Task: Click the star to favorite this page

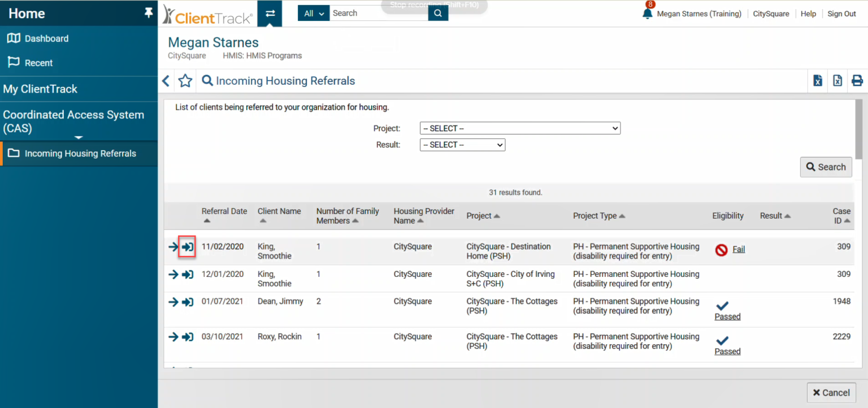Action: (185, 81)
